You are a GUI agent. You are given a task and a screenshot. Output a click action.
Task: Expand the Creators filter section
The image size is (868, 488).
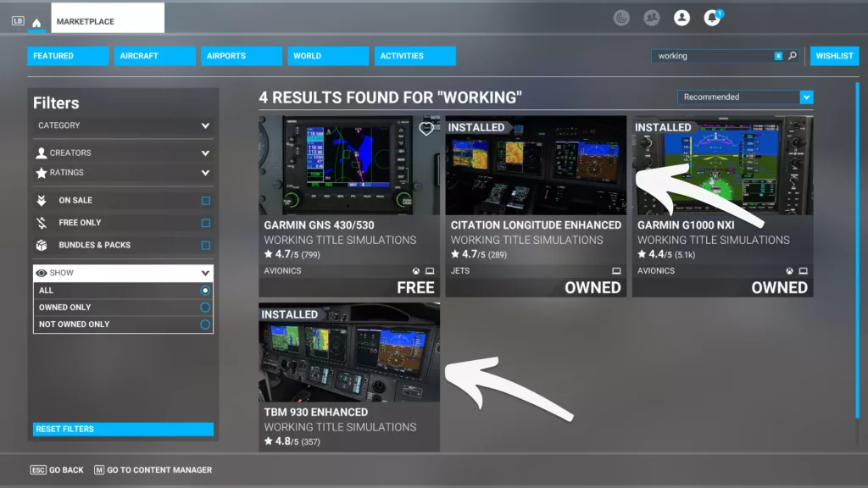tap(123, 152)
